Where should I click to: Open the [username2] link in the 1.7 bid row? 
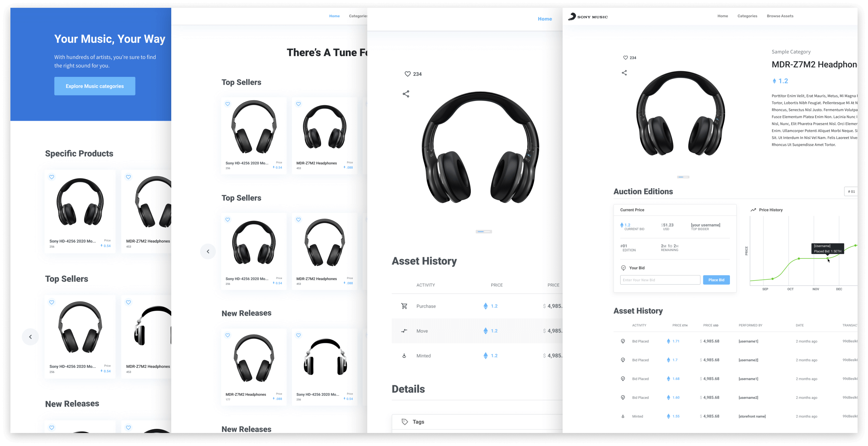click(x=748, y=360)
